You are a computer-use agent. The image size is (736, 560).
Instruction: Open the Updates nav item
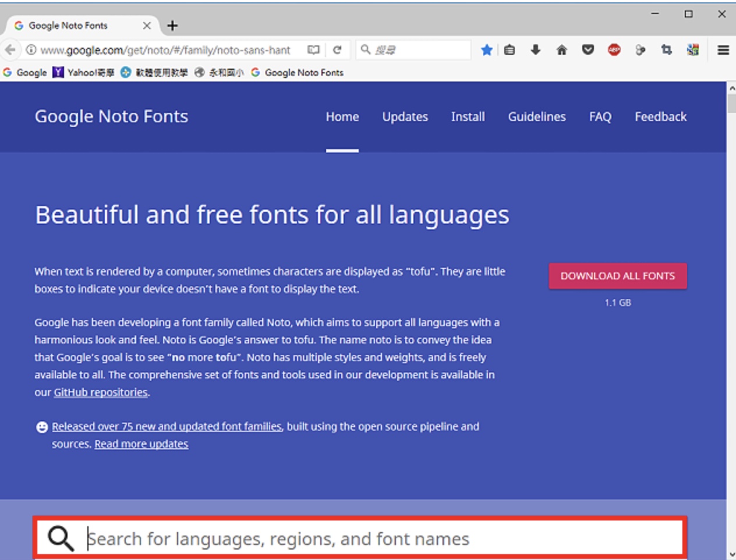point(405,116)
